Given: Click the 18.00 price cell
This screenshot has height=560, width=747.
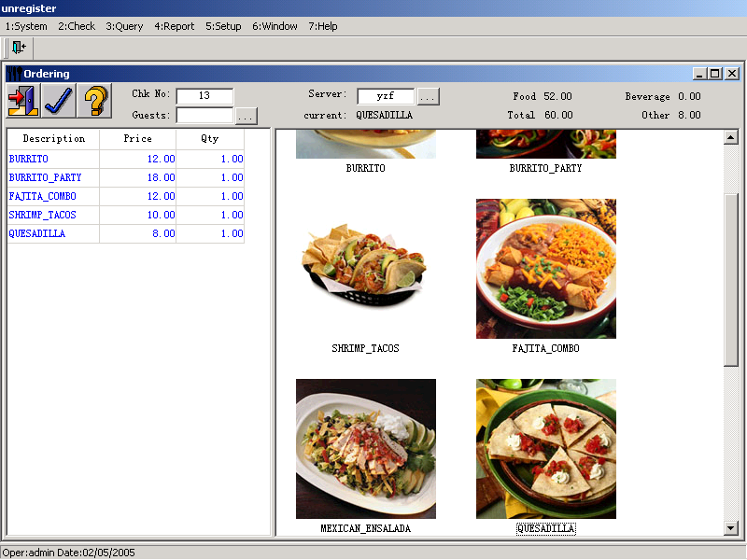Looking at the screenshot, I should click(x=137, y=177).
